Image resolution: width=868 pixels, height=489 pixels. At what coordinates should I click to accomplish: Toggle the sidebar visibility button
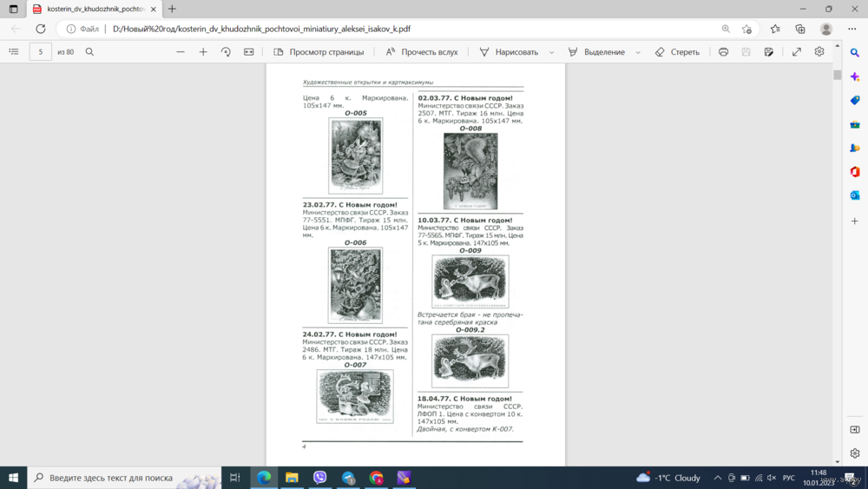tap(855, 430)
